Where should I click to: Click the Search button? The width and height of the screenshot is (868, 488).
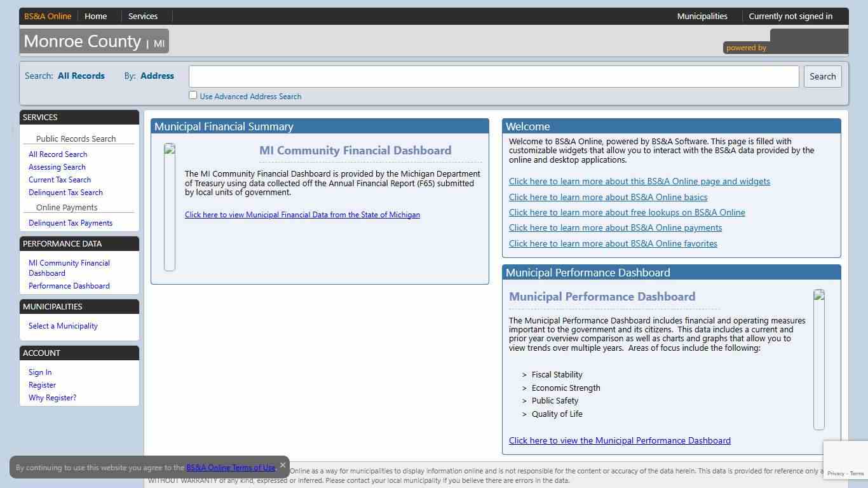(x=822, y=76)
